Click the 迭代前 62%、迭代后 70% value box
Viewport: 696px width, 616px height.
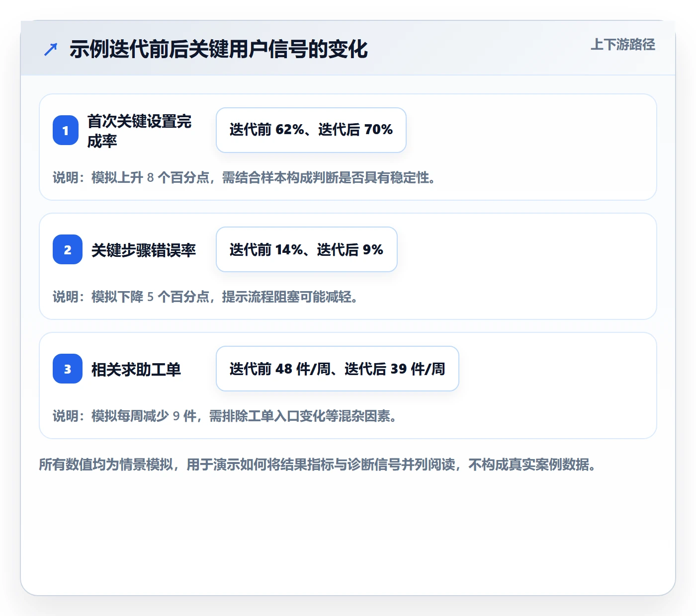point(311,130)
